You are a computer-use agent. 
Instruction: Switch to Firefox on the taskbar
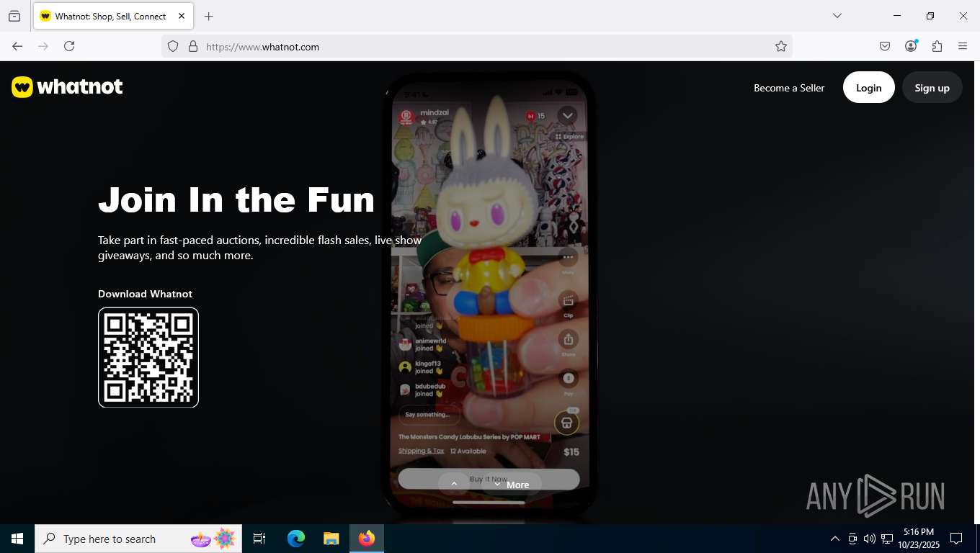[367, 539]
